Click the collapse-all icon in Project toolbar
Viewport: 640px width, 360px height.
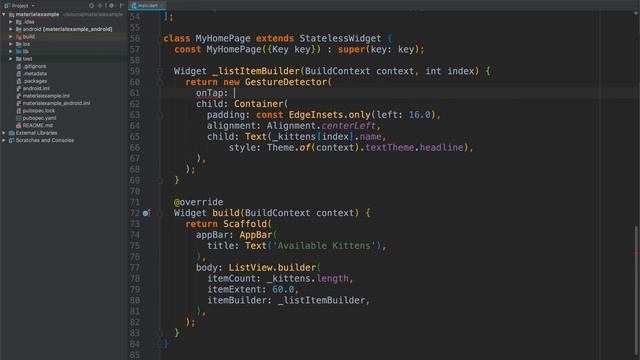100,6
